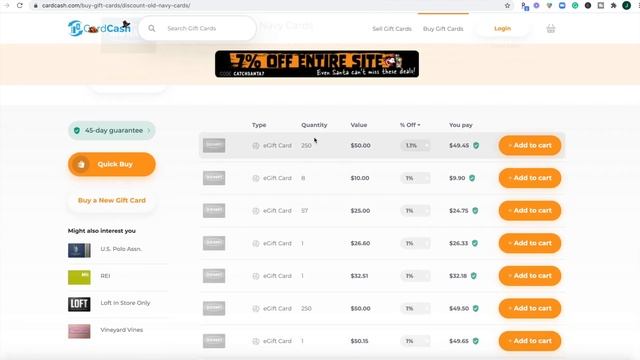Add the $26.60 card to cart
This screenshot has width=640, height=360.
point(530,243)
